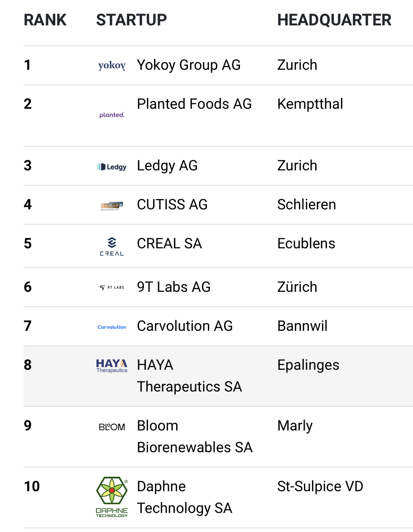Click the 9T Labs logo

click(112, 287)
